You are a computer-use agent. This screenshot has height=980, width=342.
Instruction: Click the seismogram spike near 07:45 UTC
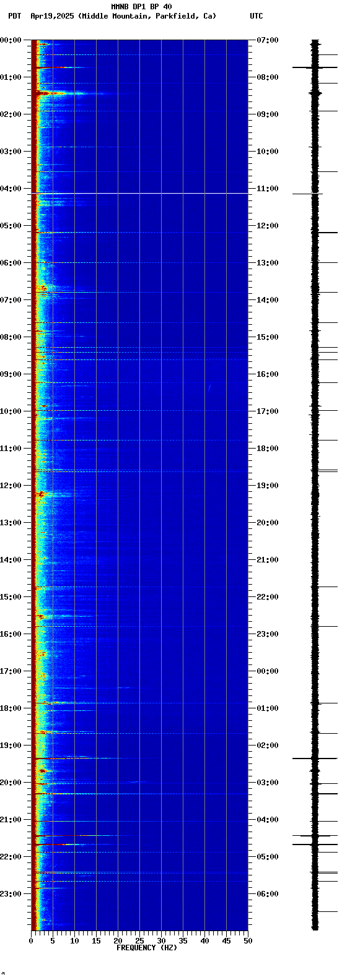(315, 67)
